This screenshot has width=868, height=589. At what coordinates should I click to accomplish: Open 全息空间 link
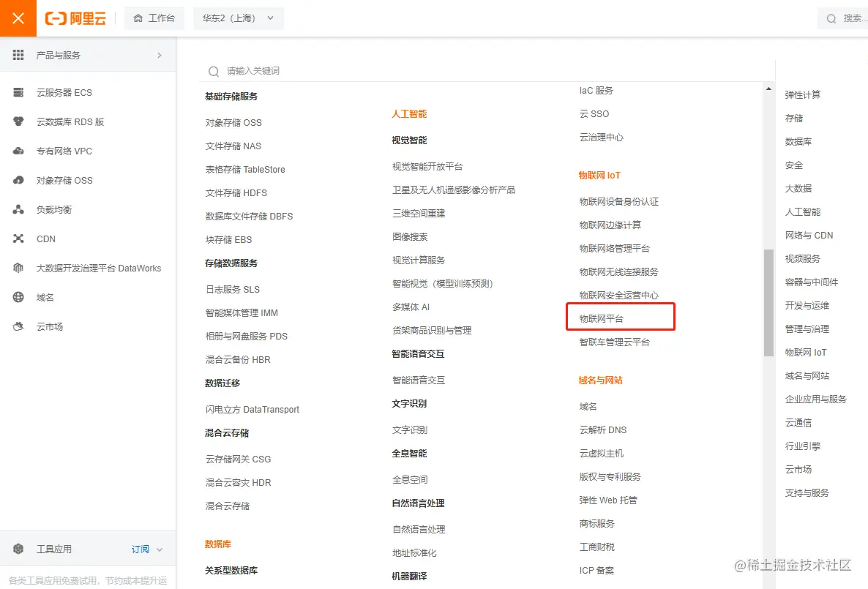click(x=410, y=480)
